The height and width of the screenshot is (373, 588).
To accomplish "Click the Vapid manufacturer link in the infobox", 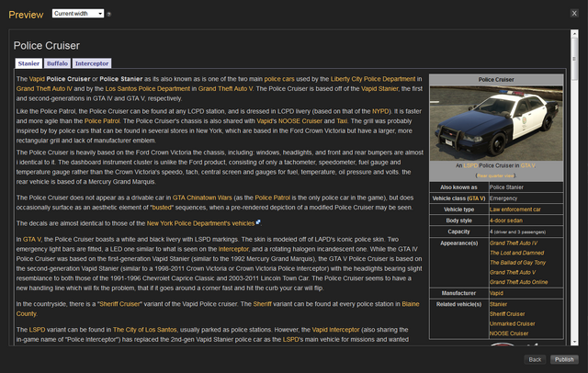I will pos(496,293).
